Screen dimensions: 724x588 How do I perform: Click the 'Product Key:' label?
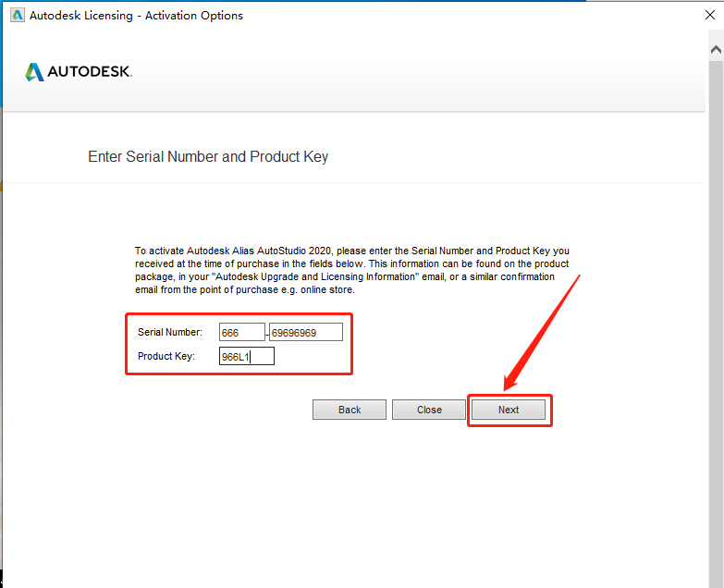click(166, 356)
